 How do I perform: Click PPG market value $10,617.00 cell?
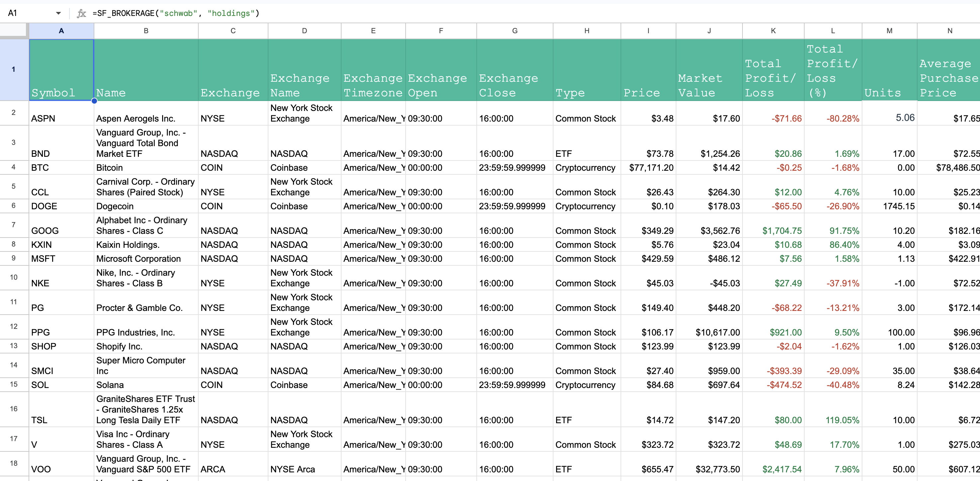click(x=709, y=327)
